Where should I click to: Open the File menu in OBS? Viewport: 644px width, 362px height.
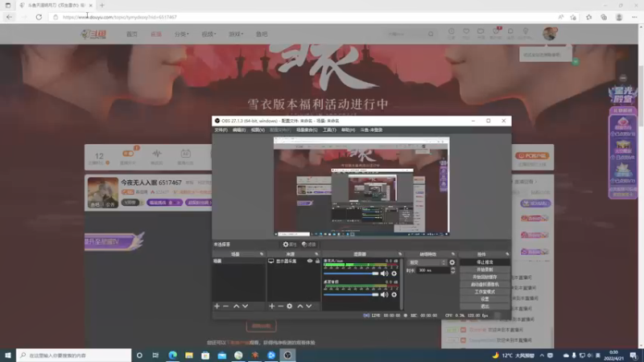point(221,130)
